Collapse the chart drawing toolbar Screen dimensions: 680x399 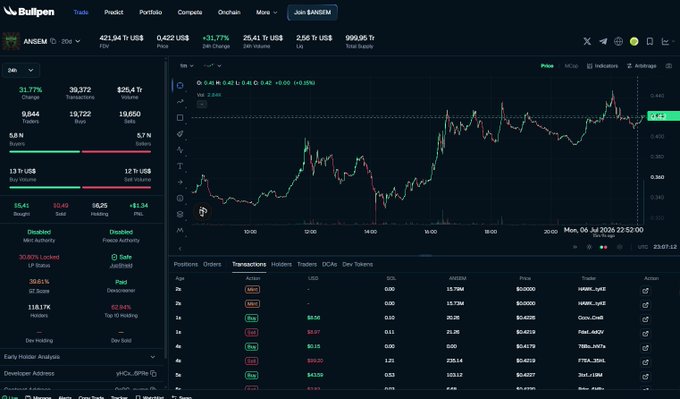pyautogui.click(x=180, y=249)
